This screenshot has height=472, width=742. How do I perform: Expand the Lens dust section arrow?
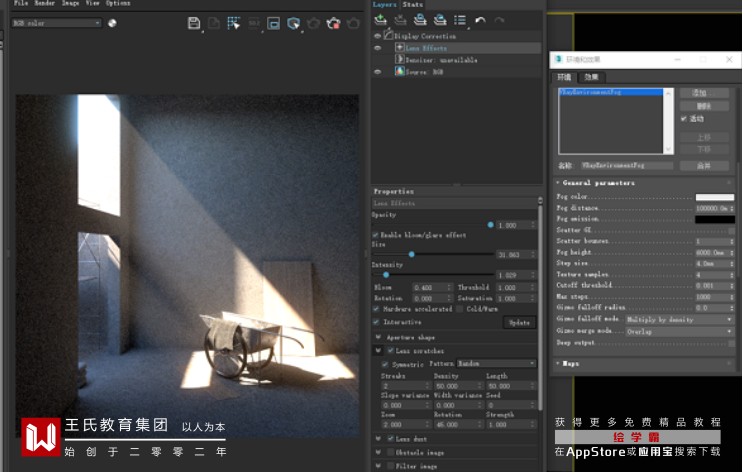click(378, 439)
